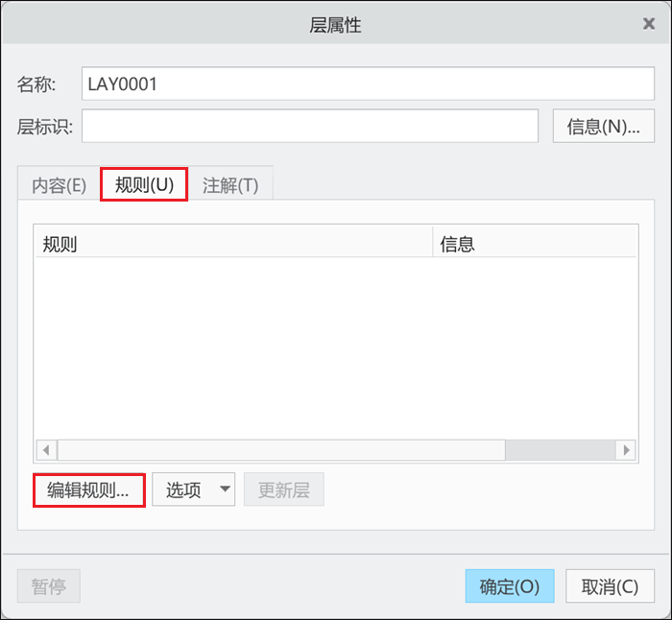Image resolution: width=672 pixels, height=620 pixels.
Task: Click into the 层标识 input field
Action: [x=310, y=126]
